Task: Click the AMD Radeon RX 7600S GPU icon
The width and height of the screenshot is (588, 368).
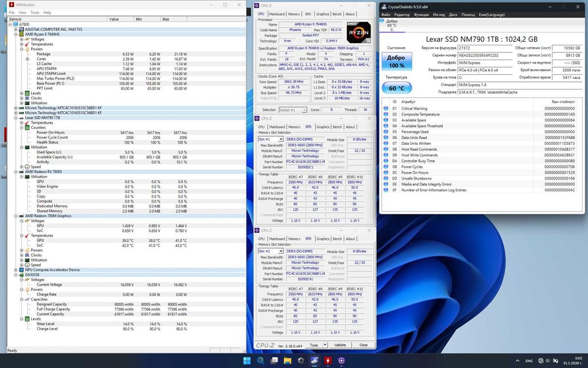Action: [x=22, y=171]
